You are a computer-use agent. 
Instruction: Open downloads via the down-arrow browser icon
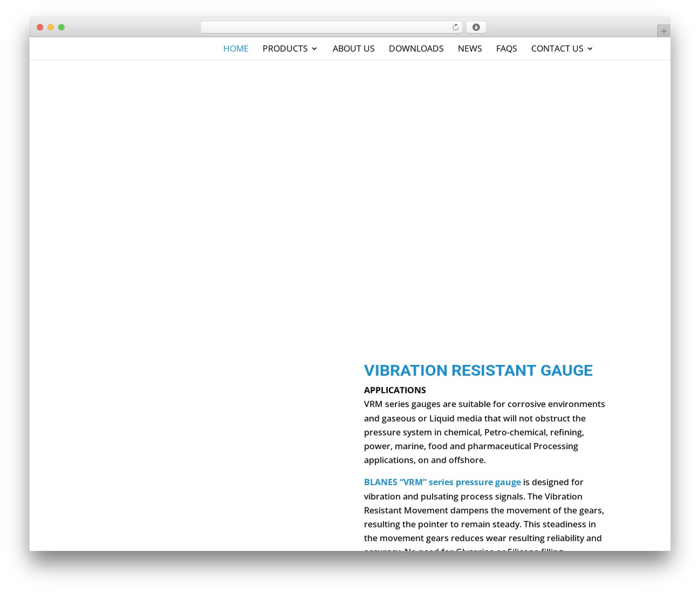coord(476,27)
